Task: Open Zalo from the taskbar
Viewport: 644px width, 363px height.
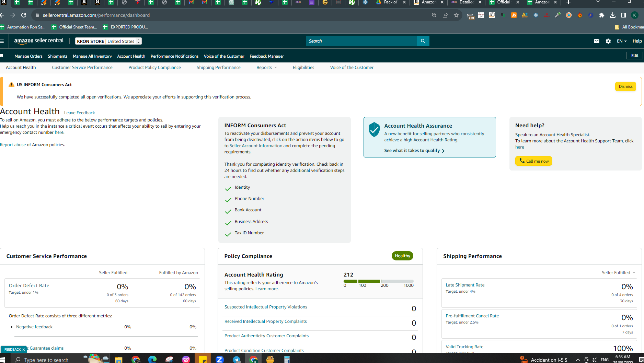Action: (220, 359)
